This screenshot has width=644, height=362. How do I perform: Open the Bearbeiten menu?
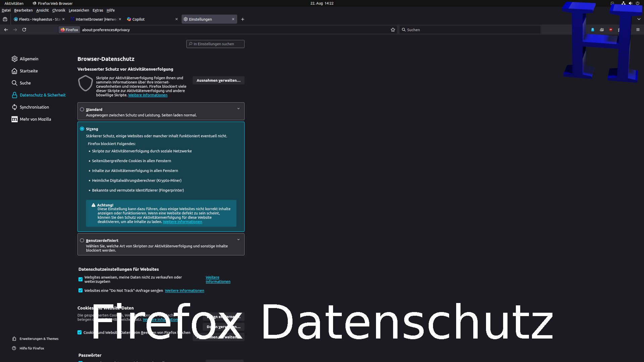point(23,10)
